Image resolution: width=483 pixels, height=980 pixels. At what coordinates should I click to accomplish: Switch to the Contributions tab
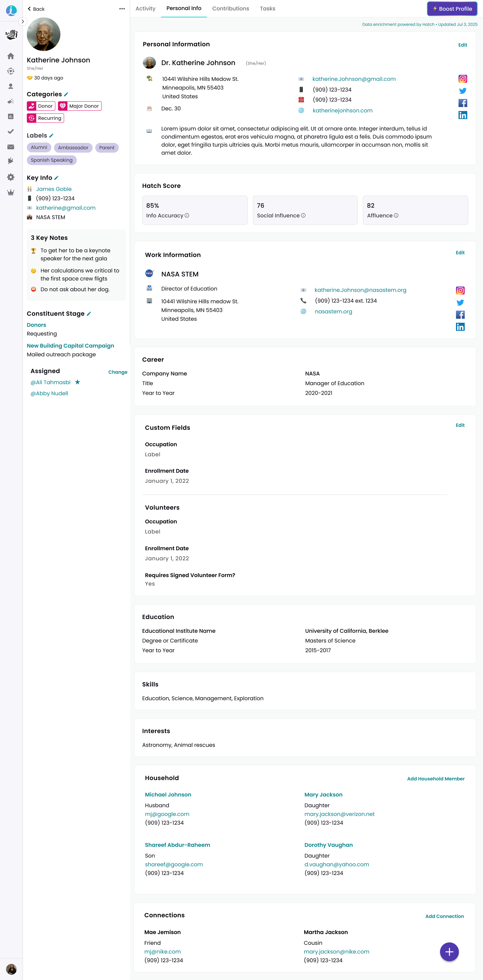point(230,8)
